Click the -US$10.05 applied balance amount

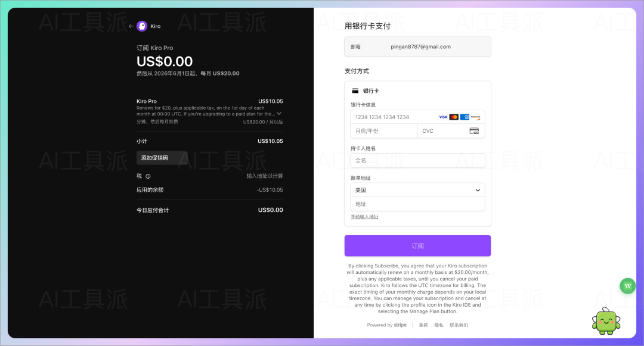pyautogui.click(x=270, y=190)
